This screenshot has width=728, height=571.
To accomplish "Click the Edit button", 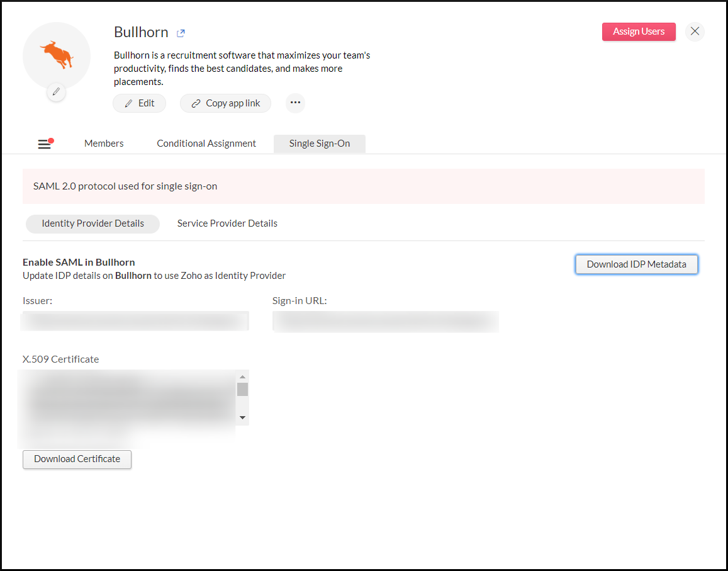I will click(139, 103).
